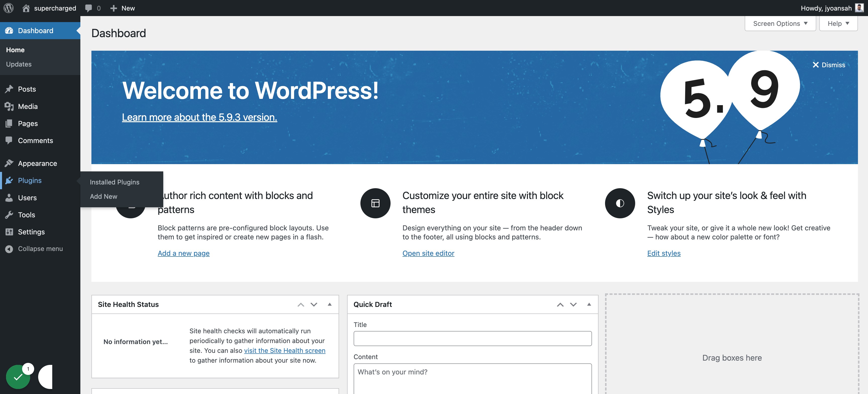868x394 pixels.
Task: Click the Pages icon in sidebar
Action: 9,123
